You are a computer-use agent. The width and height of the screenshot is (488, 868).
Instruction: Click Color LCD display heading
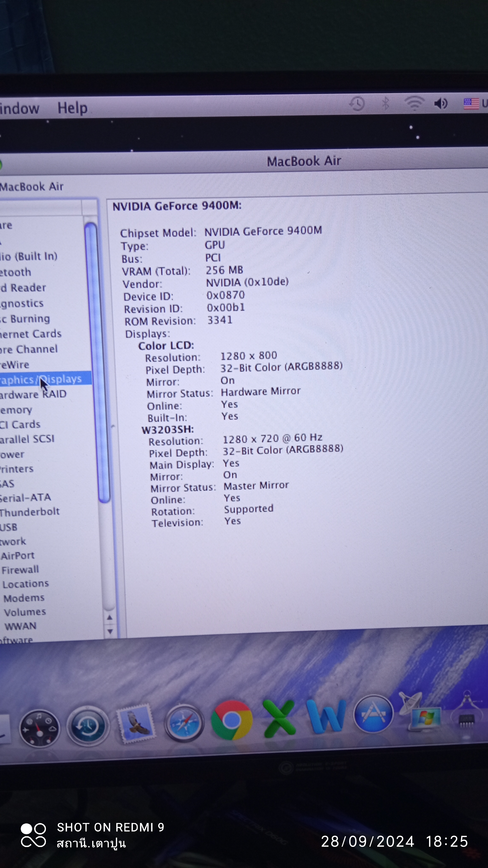pos(166,346)
